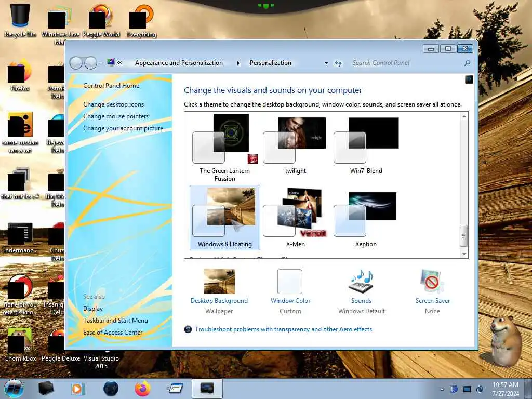
Task: Open the recent pages dropdown arrow
Action: [x=101, y=63]
